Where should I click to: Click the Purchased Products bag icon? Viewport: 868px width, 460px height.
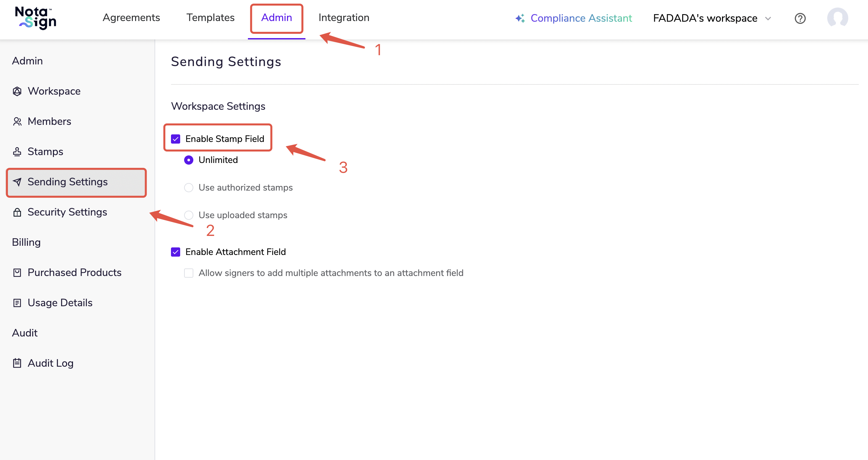click(17, 273)
